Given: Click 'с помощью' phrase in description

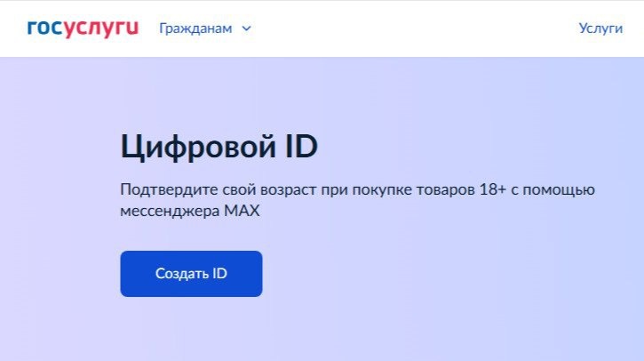Looking at the screenshot, I should click(553, 190).
